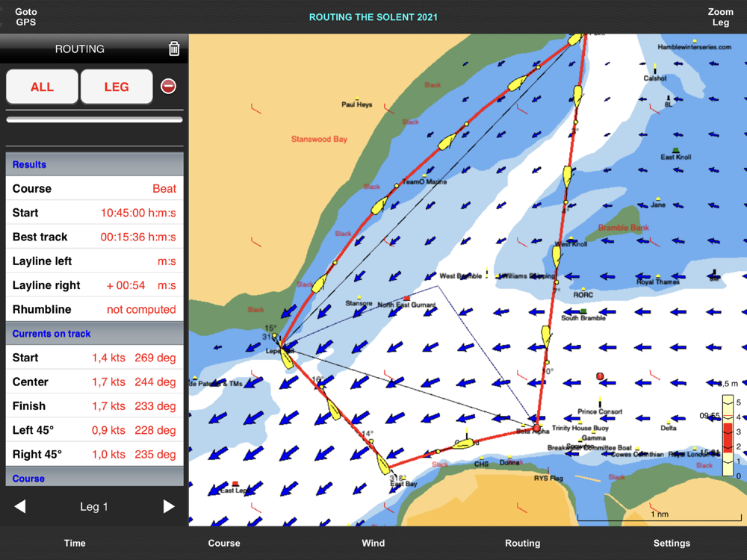Click the tide height gauge scale
Screen dimensions: 747x560
coord(728,435)
